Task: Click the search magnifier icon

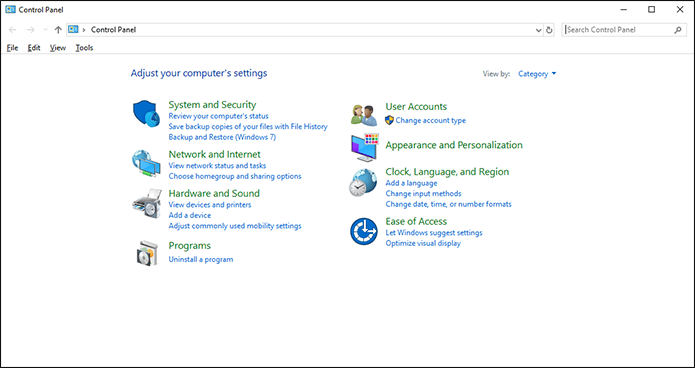Action: tap(677, 30)
